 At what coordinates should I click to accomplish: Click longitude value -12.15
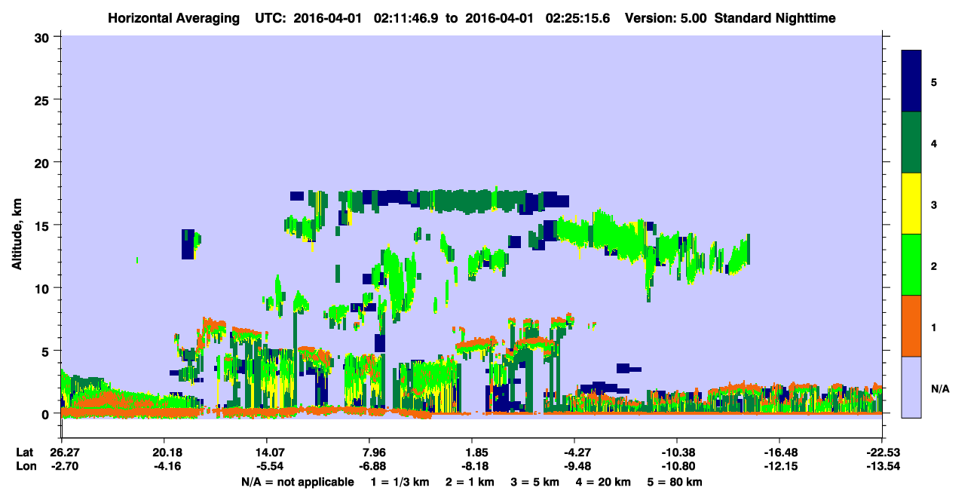779,466
